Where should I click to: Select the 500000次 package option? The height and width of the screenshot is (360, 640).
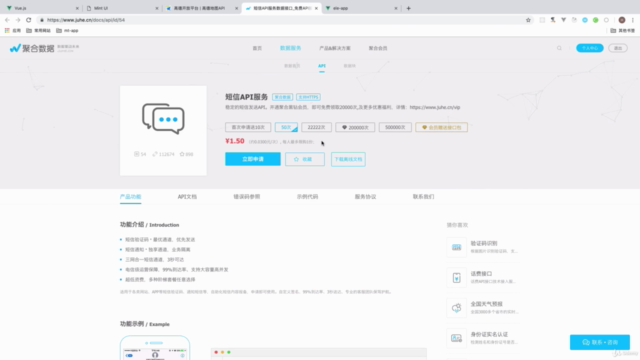(395, 127)
